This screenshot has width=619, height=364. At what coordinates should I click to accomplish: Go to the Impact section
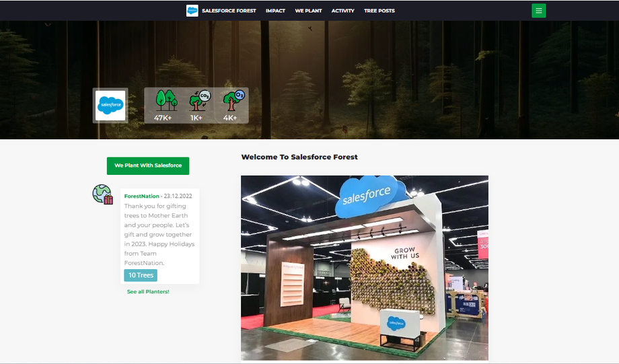click(x=276, y=11)
